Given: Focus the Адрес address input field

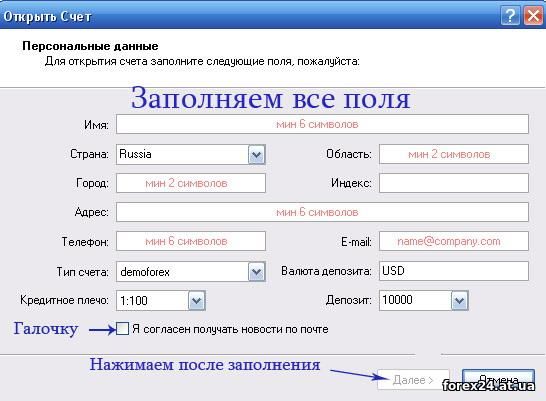Looking at the screenshot, I should pyautogui.click(x=322, y=212).
